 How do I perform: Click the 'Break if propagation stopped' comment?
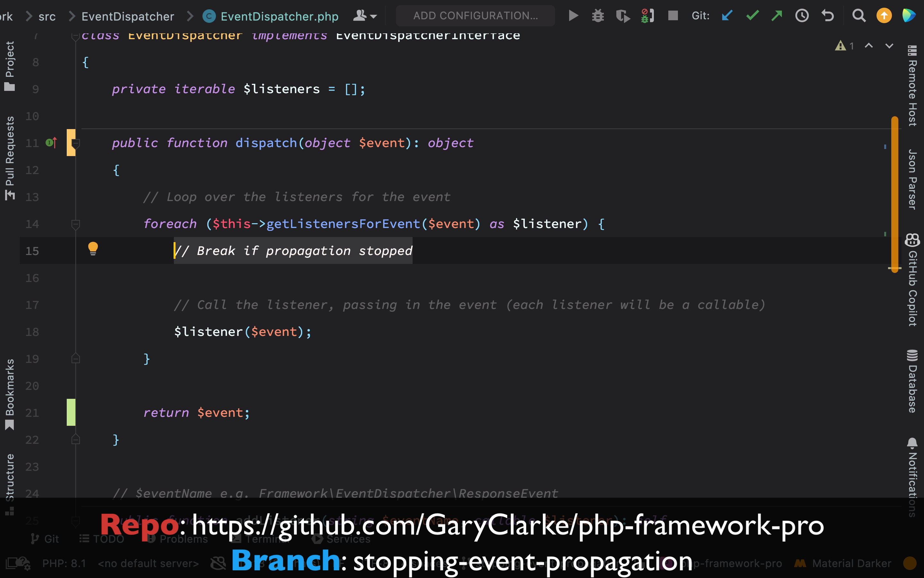pos(293,251)
